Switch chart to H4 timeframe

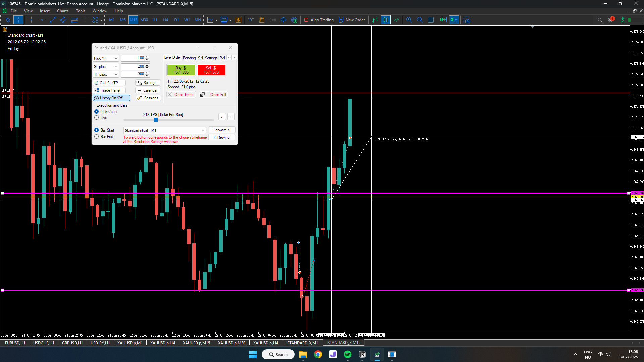(x=165, y=20)
